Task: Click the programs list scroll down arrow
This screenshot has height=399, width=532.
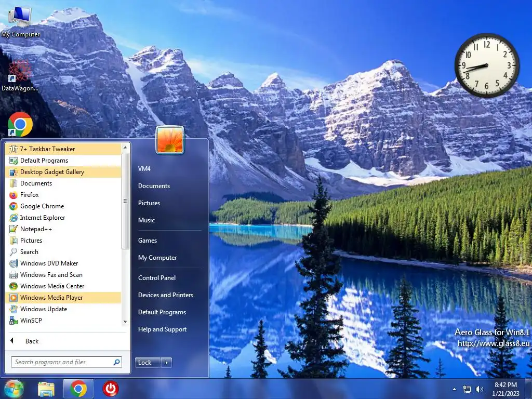Action: pos(125,322)
